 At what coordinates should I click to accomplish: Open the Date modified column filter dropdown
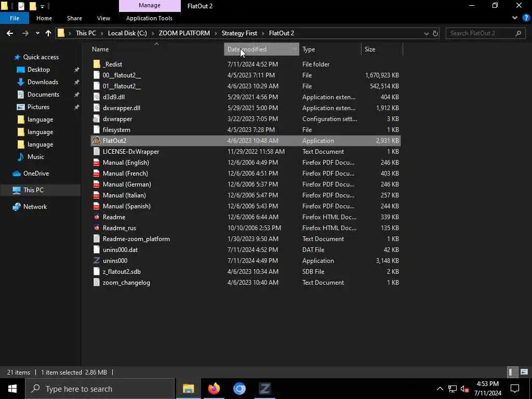(x=294, y=49)
